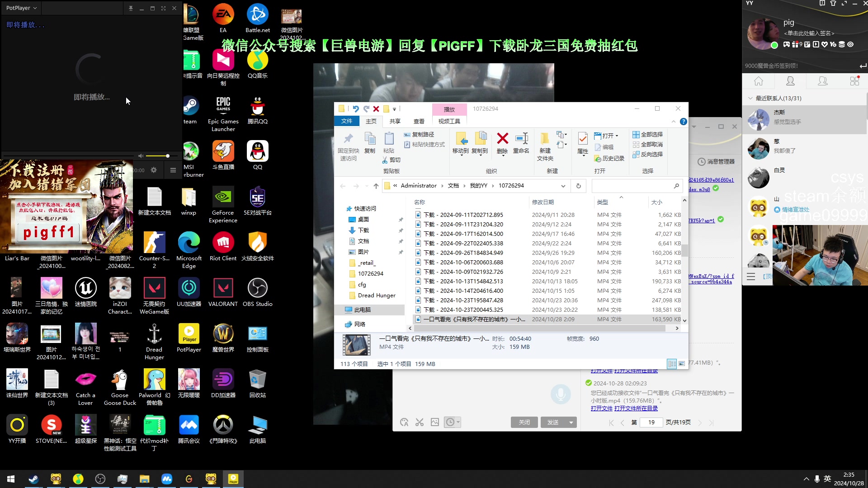The width and height of the screenshot is (868, 488).
Task: Open VALORANT desktop shortcut
Action: point(223,292)
